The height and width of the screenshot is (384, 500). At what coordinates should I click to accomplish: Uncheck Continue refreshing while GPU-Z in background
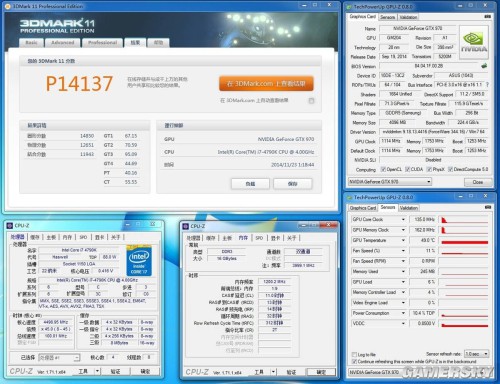coord(354,361)
